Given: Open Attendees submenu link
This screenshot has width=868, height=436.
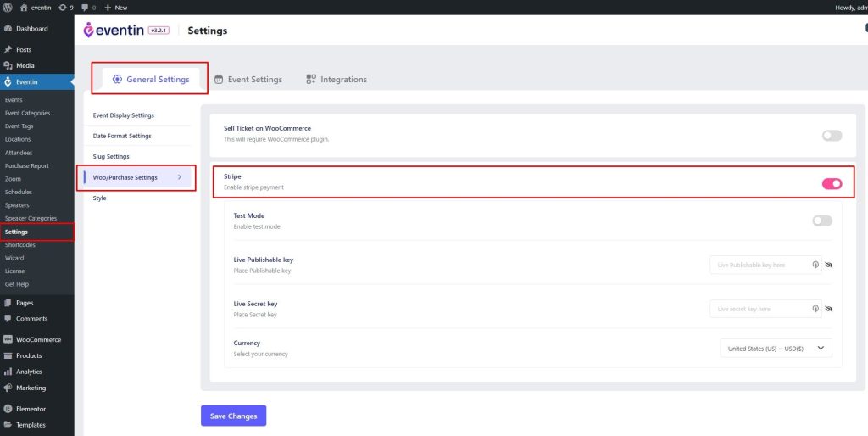Looking at the screenshot, I should point(19,153).
